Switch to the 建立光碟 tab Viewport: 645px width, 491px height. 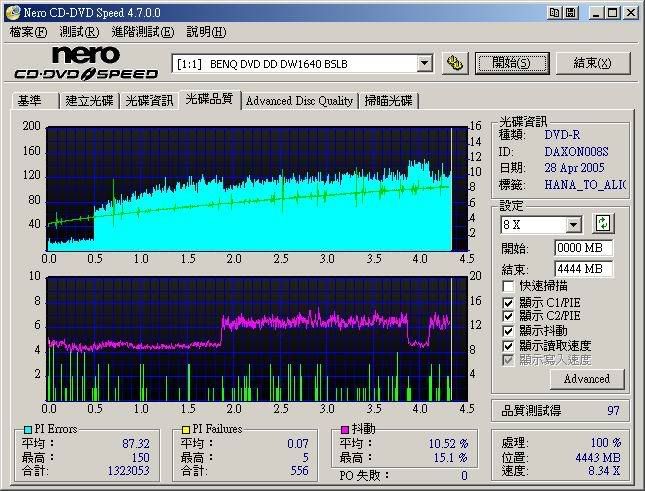[89, 101]
